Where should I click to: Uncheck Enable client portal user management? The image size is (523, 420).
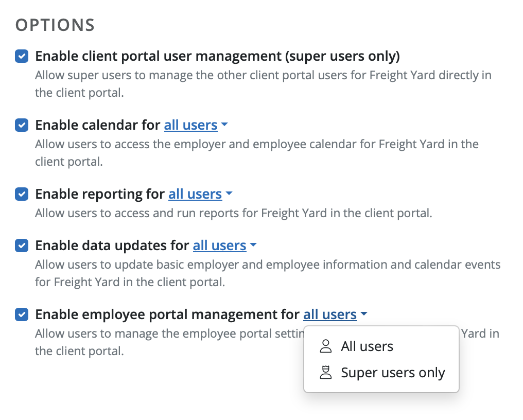(22, 56)
